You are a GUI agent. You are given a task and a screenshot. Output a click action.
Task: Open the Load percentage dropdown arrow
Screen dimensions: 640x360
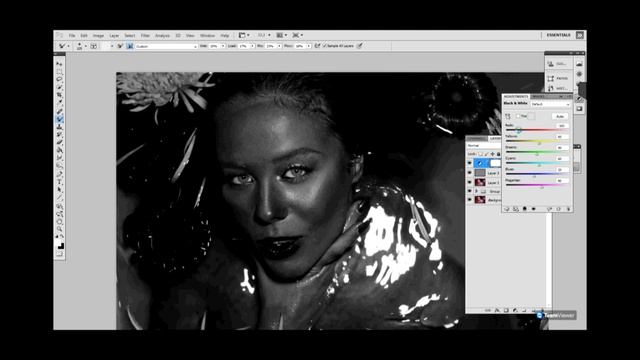252,46
